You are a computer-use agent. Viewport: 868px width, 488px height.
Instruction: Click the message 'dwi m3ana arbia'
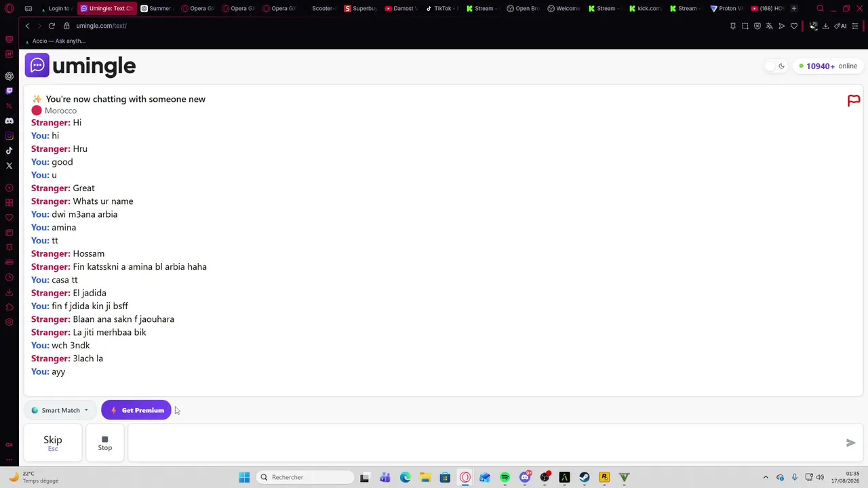coord(85,214)
